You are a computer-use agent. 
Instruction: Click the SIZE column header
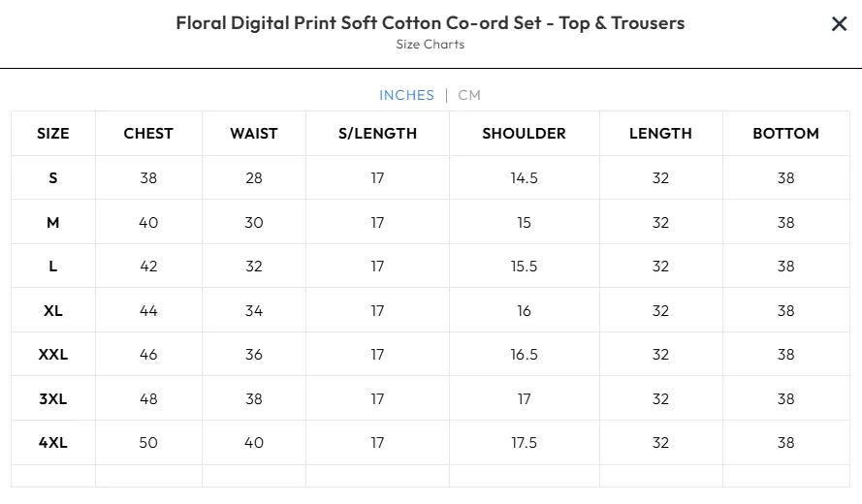[53, 134]
